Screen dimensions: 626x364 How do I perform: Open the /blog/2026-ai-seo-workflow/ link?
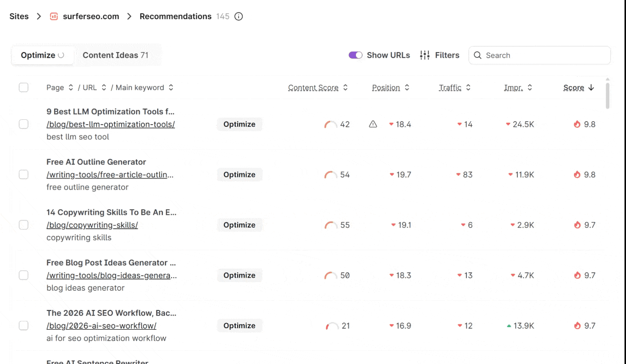pos(101,326)
